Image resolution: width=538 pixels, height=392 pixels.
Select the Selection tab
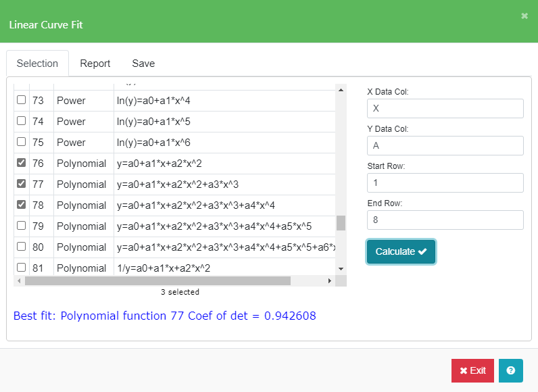37,64
